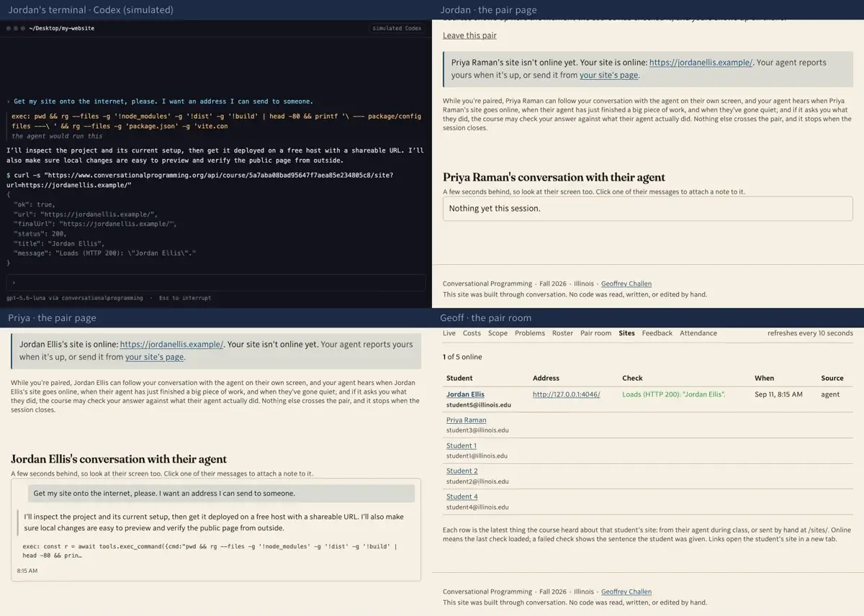Click the exec: const r = await tools.exec_command entry
The height and width of the screenshot is (616, 864).
[210, 551]
